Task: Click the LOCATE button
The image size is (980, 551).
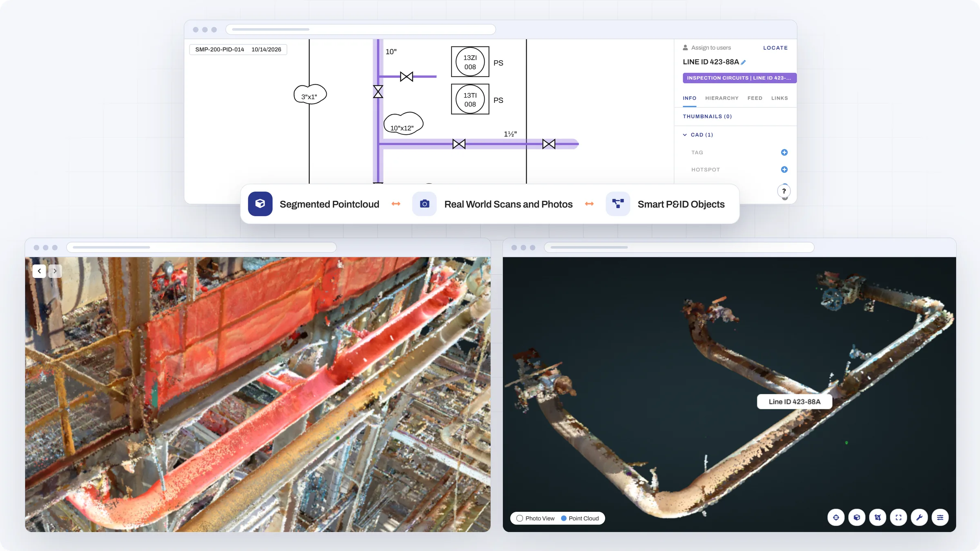Action: (775, 48)
